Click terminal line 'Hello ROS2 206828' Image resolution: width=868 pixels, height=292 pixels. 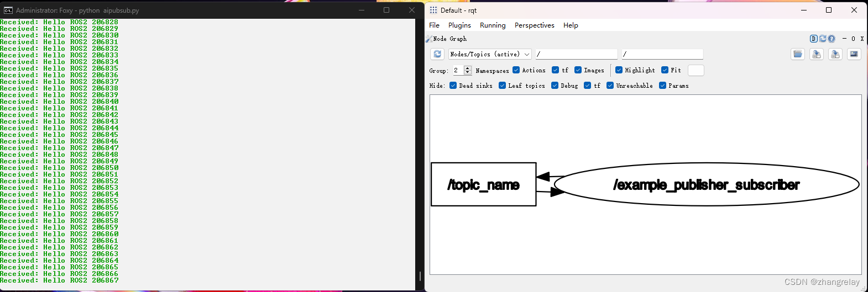81,22
